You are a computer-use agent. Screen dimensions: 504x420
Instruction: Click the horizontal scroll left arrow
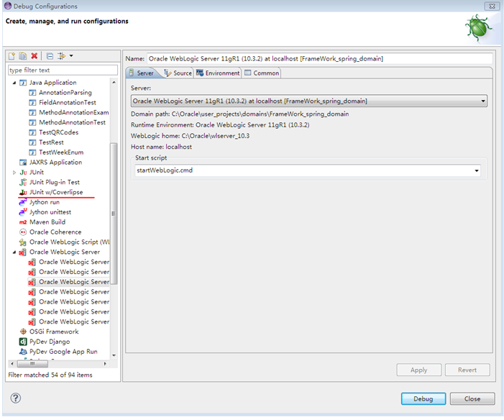click(x=12, y=364)
